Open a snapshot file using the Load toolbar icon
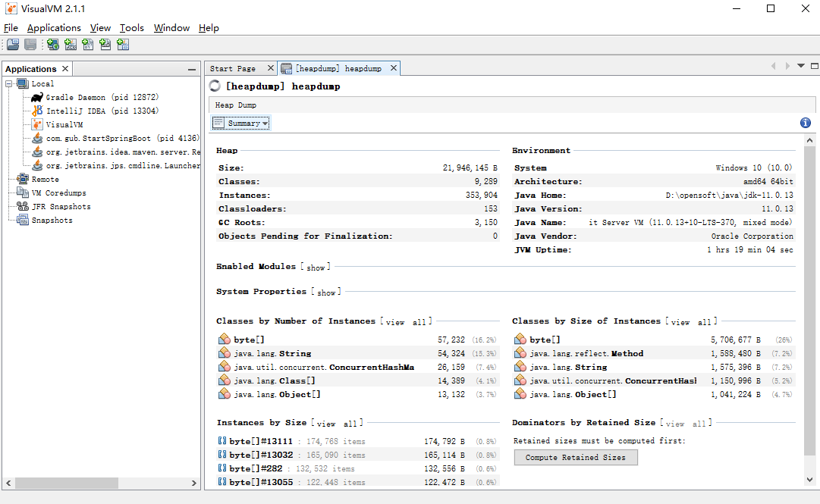The height and width of the screenshot is (504, 820). pyautogui.click(x=13, y=44)
